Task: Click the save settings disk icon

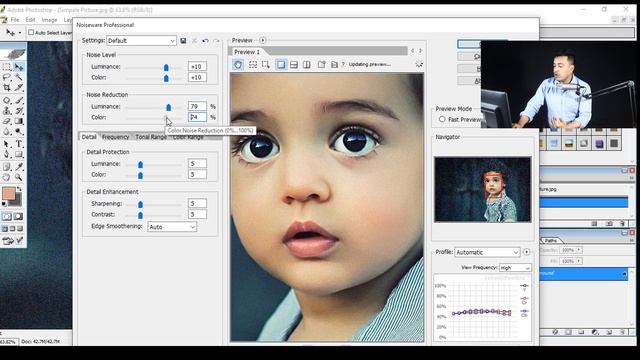Action: [x=183, y=41]
